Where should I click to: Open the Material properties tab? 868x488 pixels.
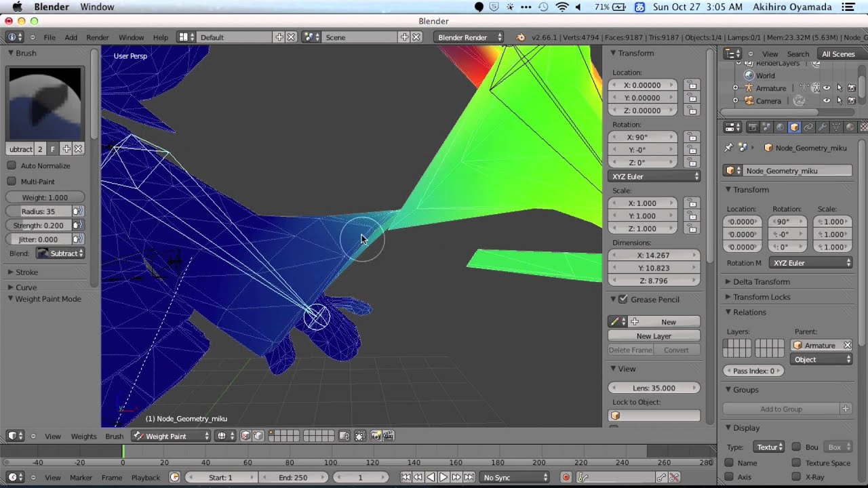850,127
